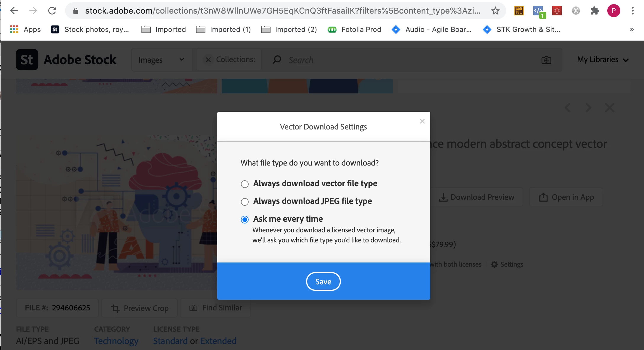Click the settings gear icon

[494, 264]
